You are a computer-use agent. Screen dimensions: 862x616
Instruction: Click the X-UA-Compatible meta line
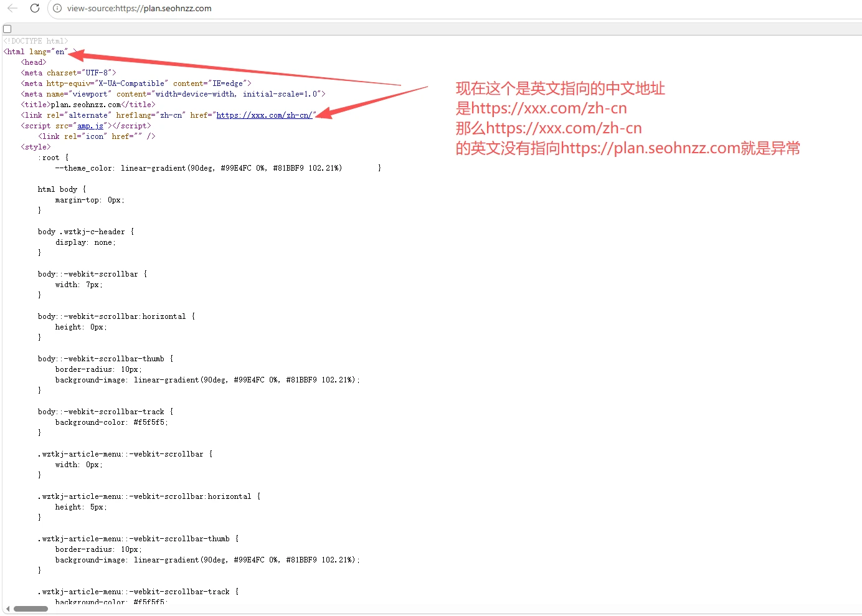136,83
